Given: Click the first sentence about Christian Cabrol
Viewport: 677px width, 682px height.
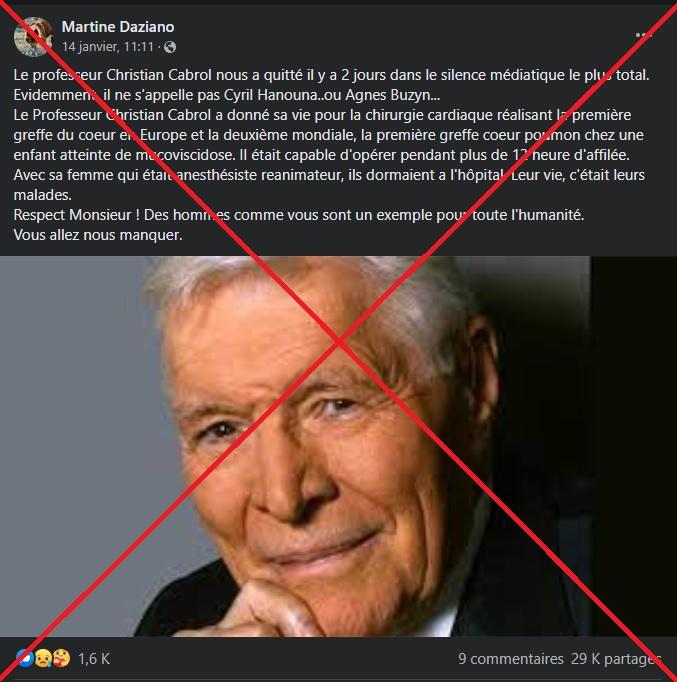Looking at the screenshot, I should [x=331, y=75].
